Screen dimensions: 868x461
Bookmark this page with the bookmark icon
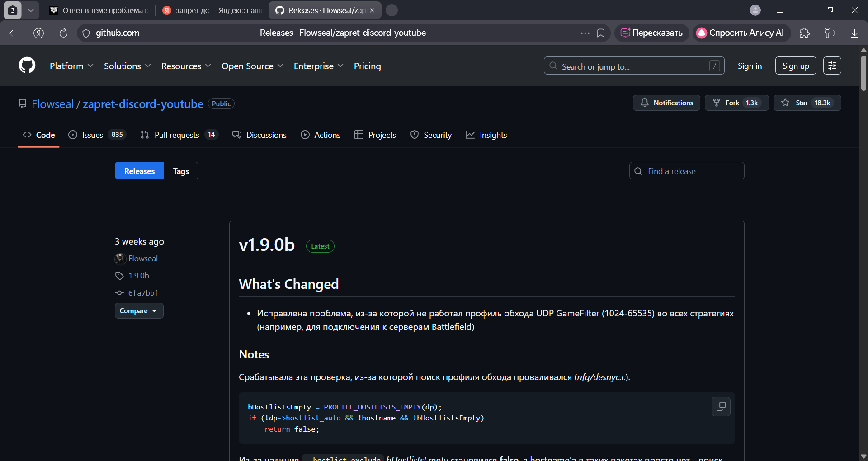tap(601, 33)
